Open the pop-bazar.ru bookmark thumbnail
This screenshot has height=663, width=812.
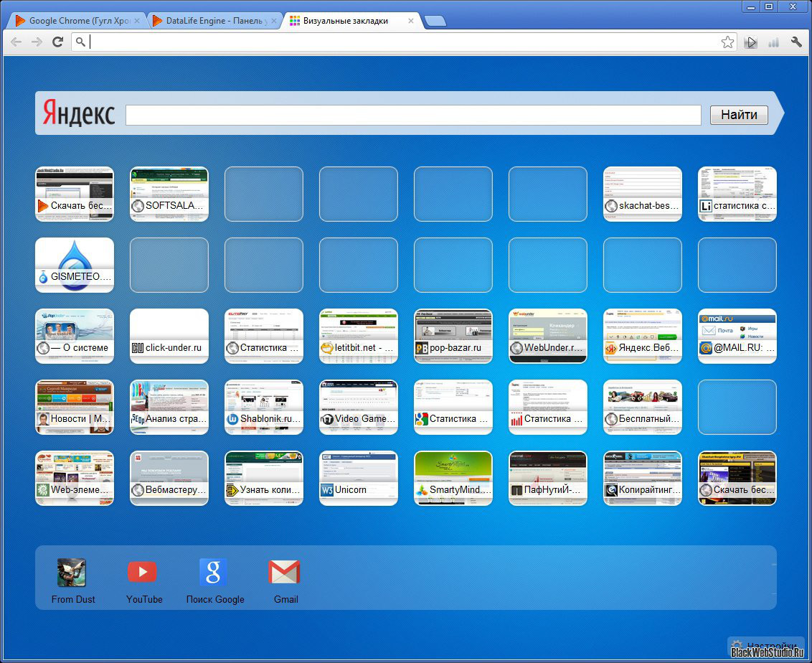tap(453, 336)
